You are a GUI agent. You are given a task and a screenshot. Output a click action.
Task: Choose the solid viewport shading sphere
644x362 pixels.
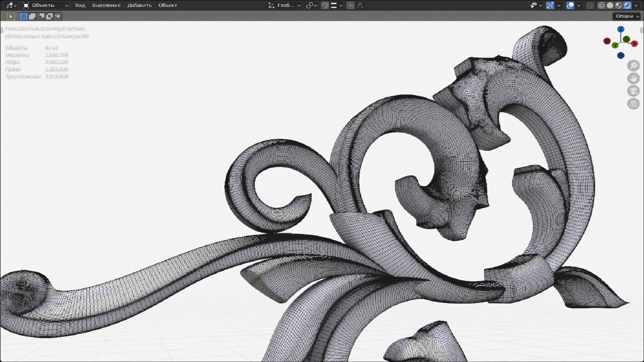(610, 5)
